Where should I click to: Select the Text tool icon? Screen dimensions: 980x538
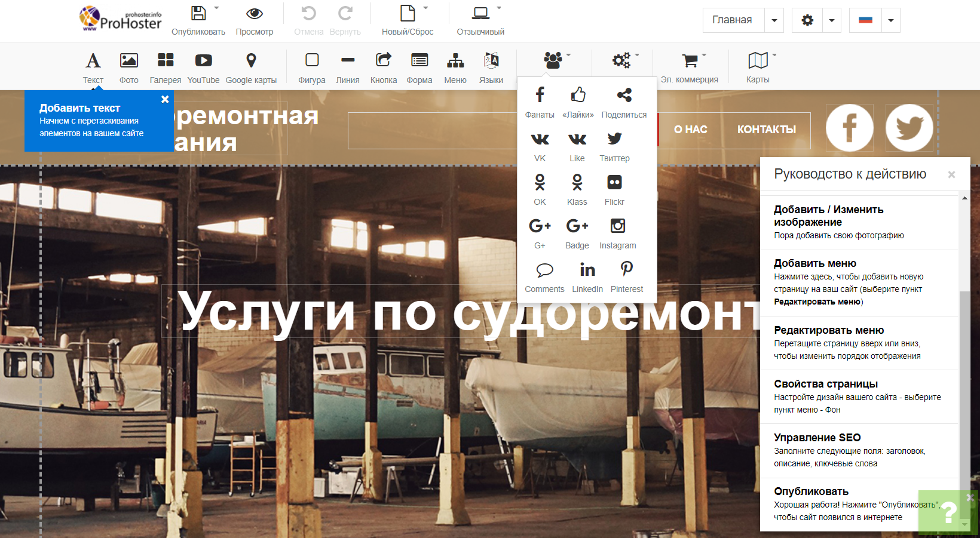[x=93, y=61]
